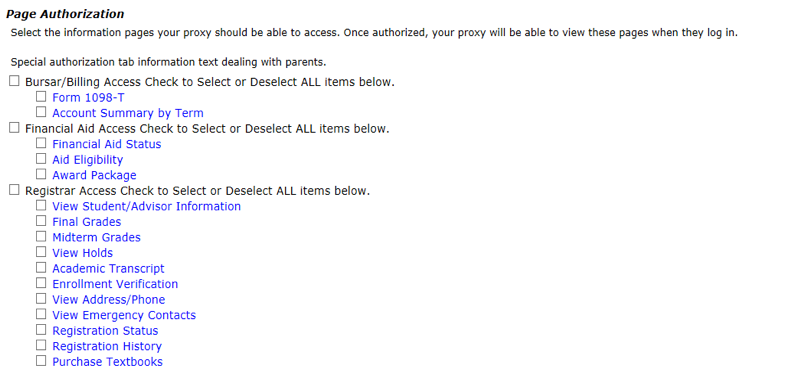Image resolution: width=795 pixels, height=370 pixels.
Task: Open the Enrollment Verification link
Action: click(x=115, y=284)
